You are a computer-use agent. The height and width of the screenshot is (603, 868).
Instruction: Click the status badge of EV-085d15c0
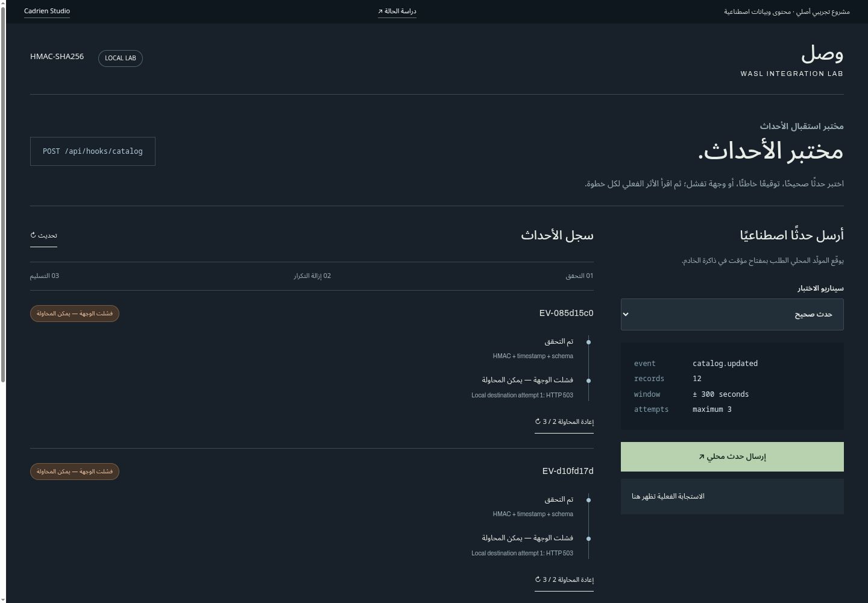(x=75, y=314)
